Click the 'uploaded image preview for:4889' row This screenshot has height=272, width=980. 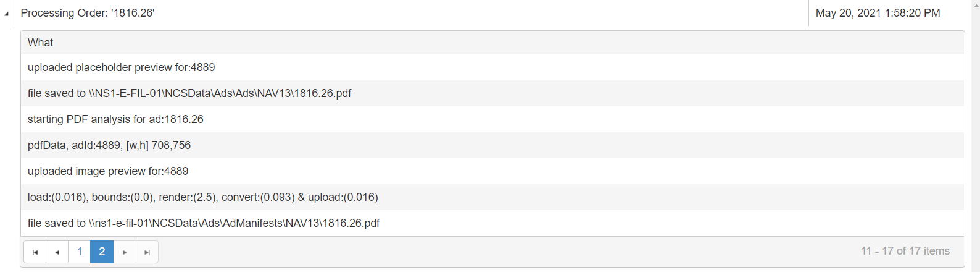coord(108,171)
